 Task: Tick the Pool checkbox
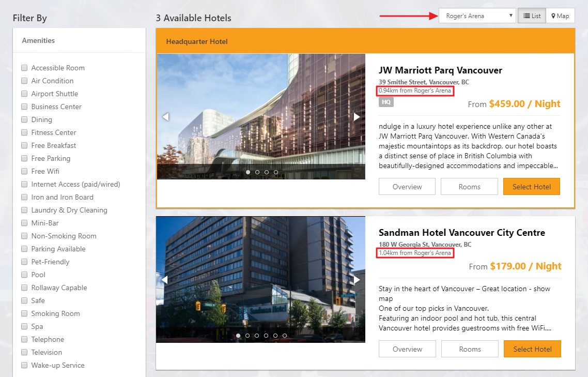point(24,275)
